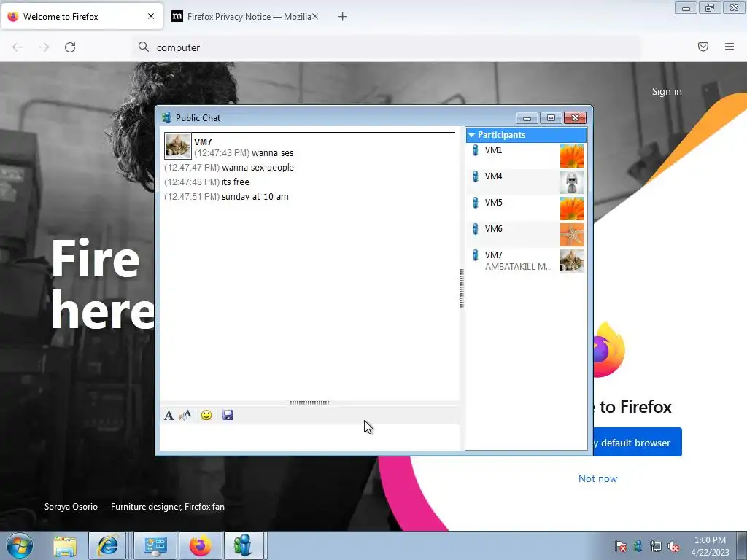The image size is (747, 560).
Task: Open the Firefox hamburger menu
Action: pos(729,47)
